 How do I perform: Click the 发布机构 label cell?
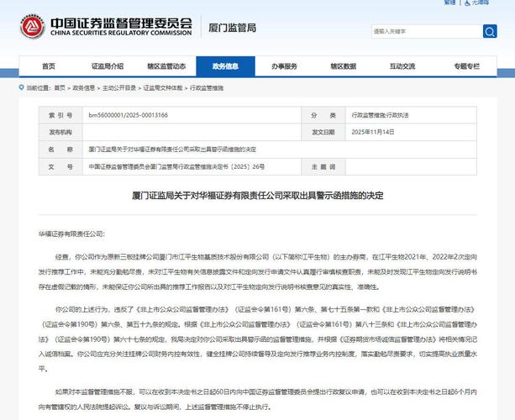60,133
